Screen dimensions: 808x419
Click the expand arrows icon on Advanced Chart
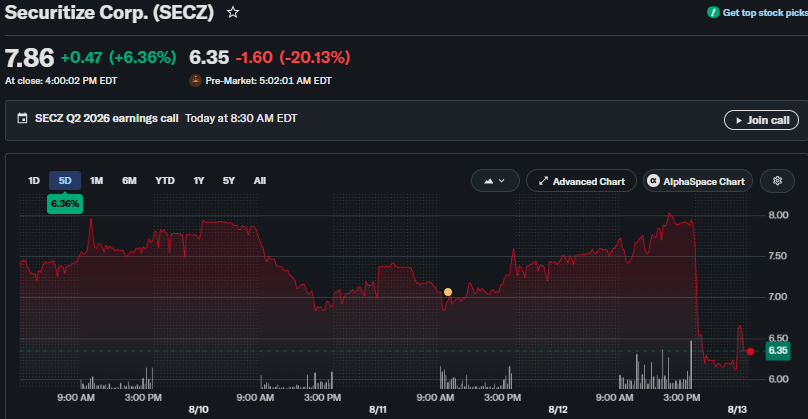point(543,181)
